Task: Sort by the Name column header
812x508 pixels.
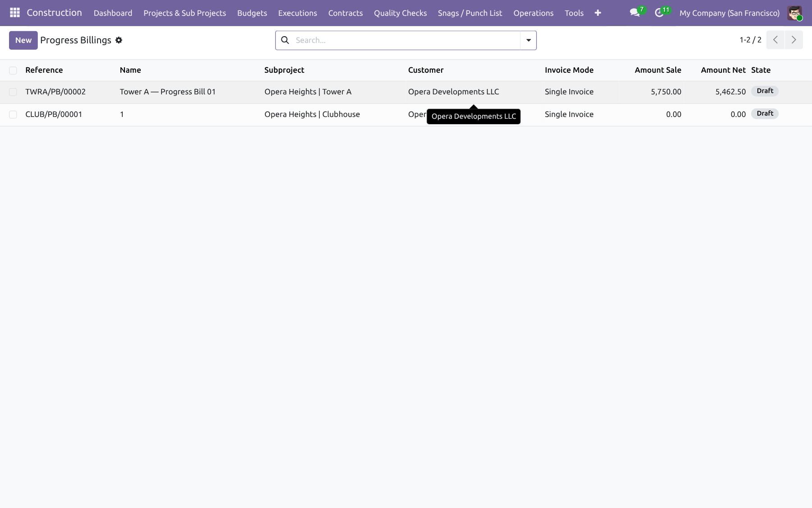Action: pyautogui.click(x=130, y=70)
